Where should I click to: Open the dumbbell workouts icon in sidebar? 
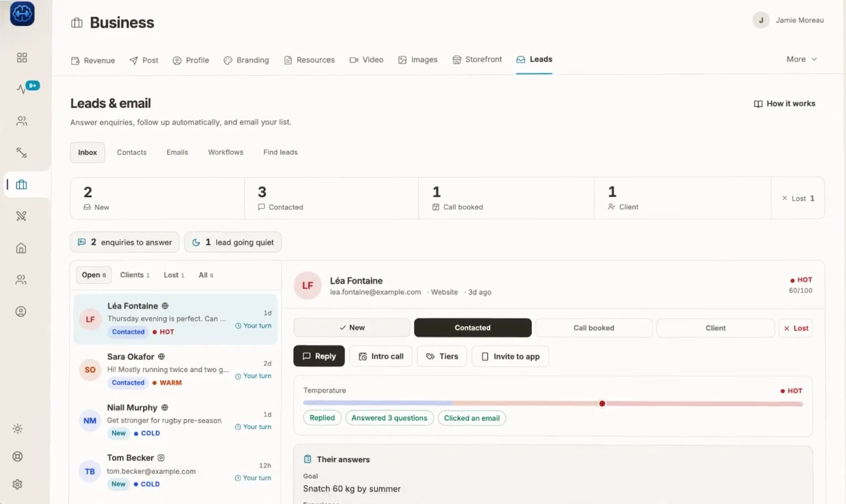(x=21, y=153)
